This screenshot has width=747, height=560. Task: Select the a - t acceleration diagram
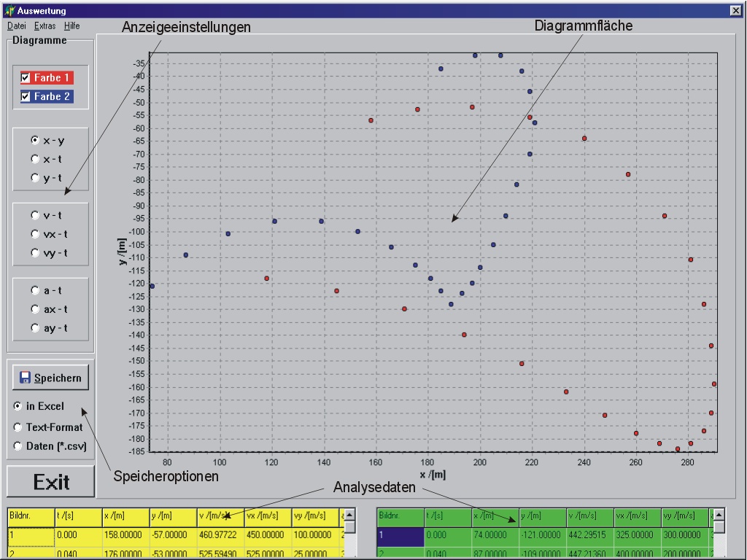click(35, 290)
